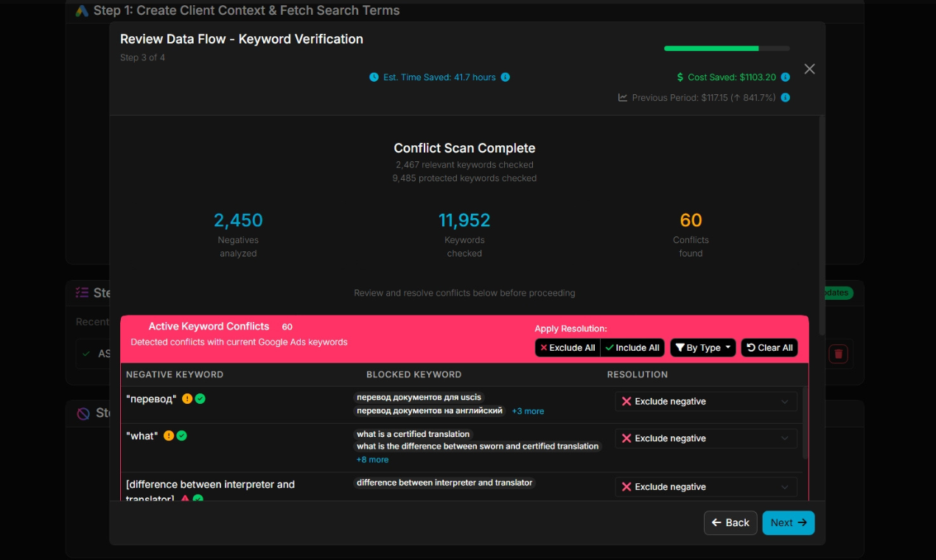Viewport: 936px width, 560px height.
Task: Click the info icon beside Previous Period
Action: (785, 98)
